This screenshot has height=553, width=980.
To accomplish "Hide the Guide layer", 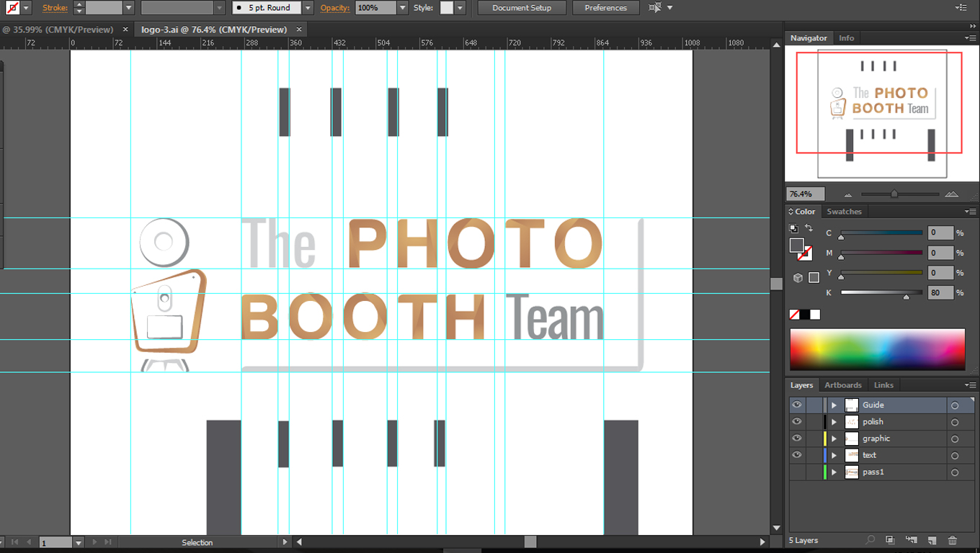I will click(797, 405).
